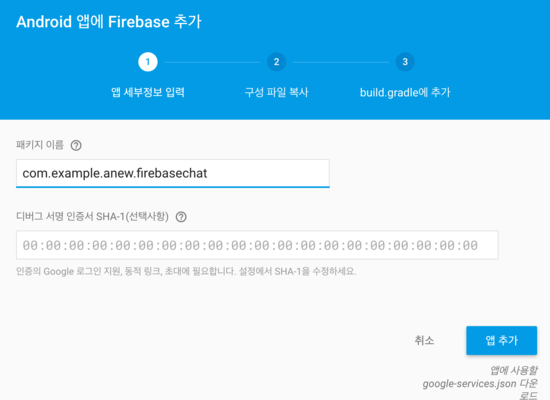
Task: Click the 디버그 서명 인증서 SHA-1 label
Action: (x=92, y=216)
